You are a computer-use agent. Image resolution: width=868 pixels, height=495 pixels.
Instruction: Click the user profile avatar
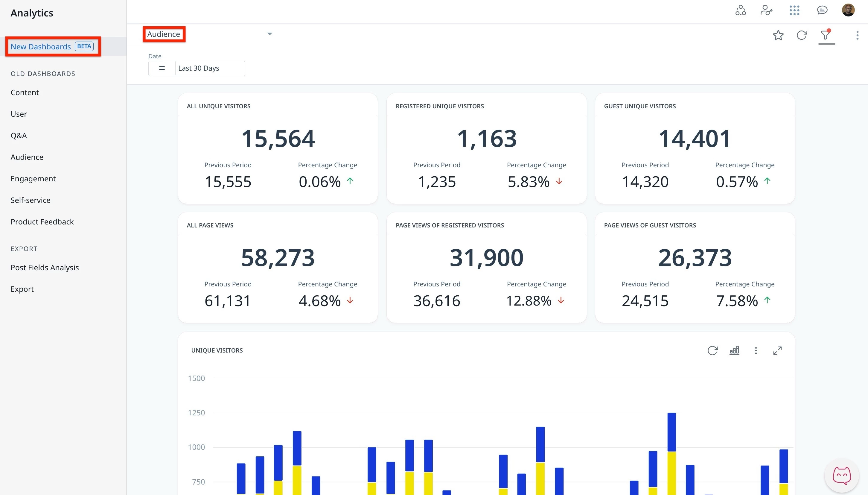tap(848, 10)
